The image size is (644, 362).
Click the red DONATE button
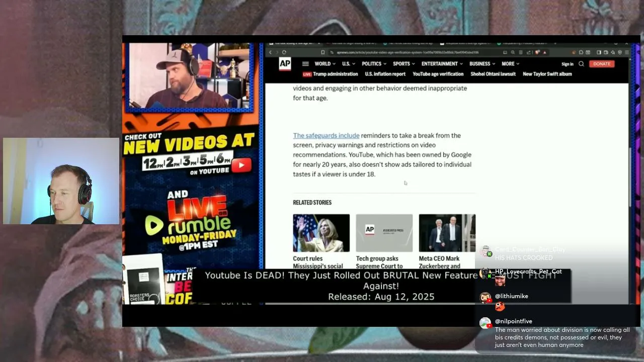pos(601,64)
